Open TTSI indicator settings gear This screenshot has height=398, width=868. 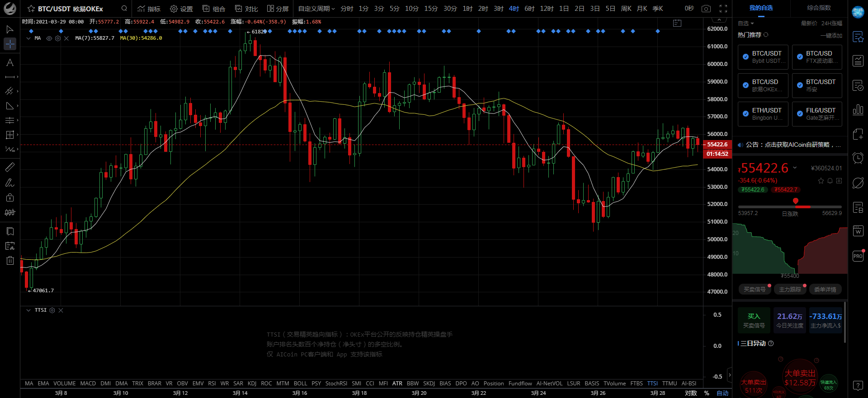[52, 310]
